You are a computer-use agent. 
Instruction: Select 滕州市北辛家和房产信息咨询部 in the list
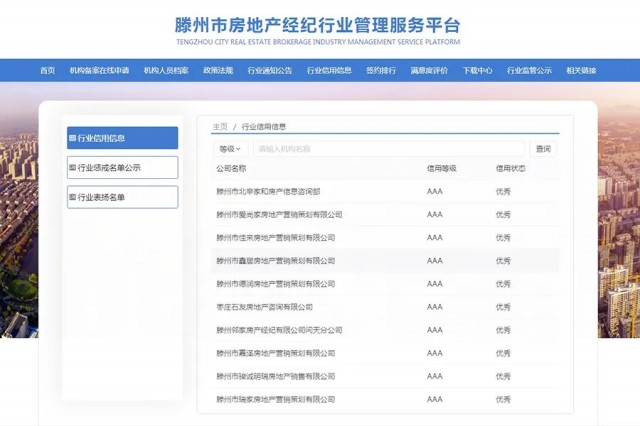pos(268,190)
